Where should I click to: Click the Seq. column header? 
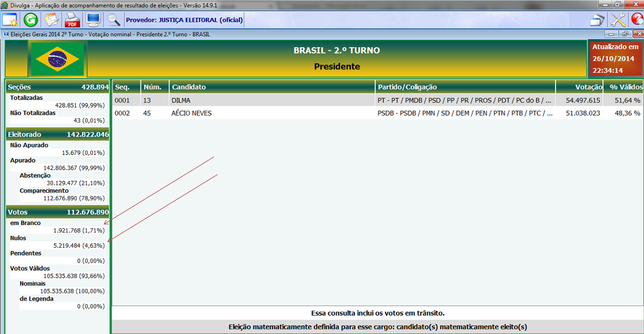click(126, 87)
